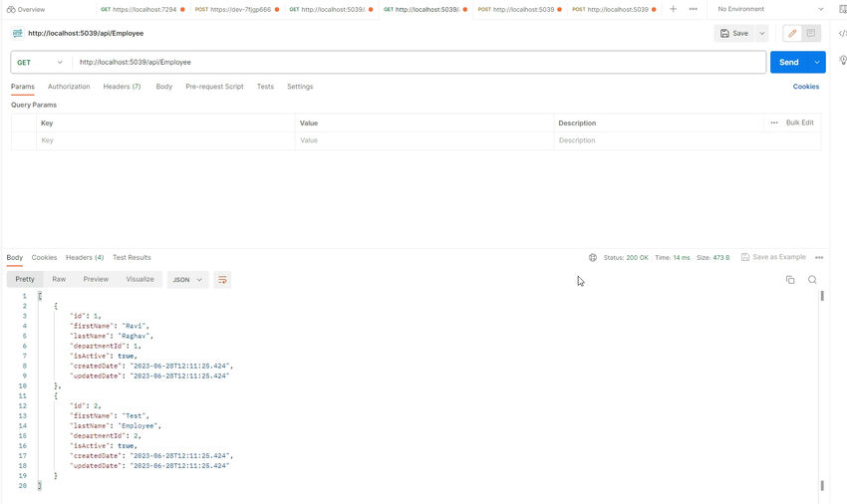Select the Params request tab
Viewport: 847px width, 504px height.
pyautogui.click(x=23, y=87)
